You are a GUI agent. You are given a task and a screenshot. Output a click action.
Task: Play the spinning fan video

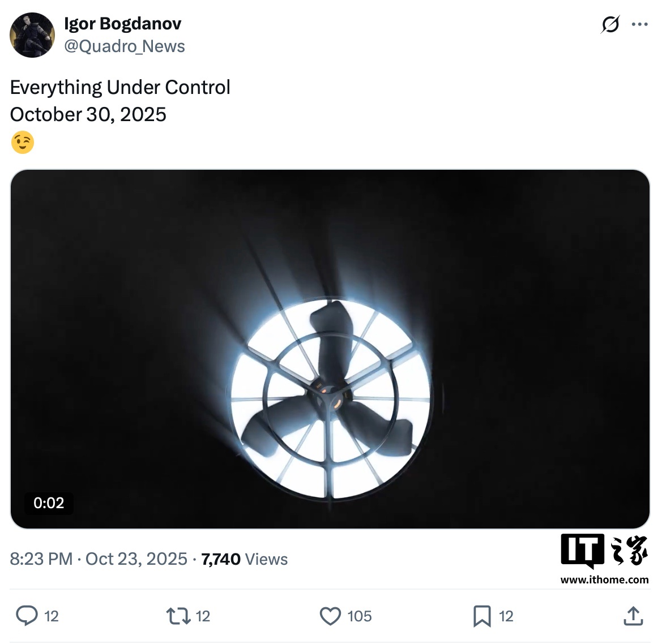point(330,349)
